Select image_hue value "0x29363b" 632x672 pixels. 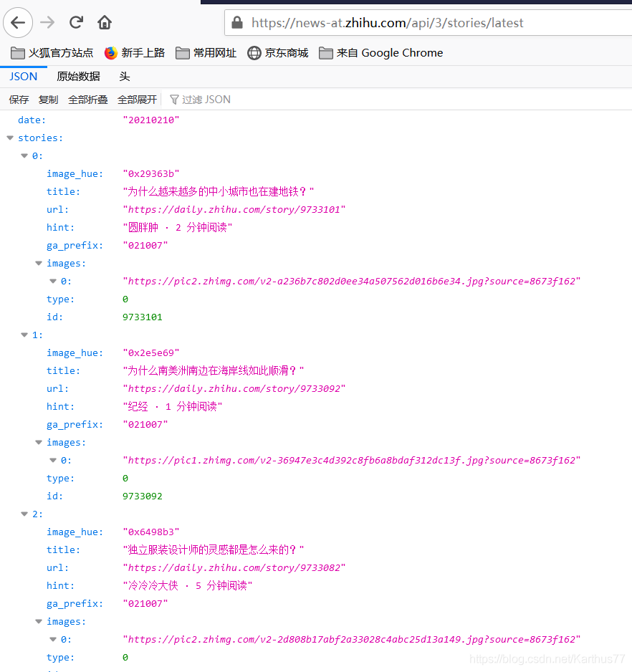pos(151,174)
